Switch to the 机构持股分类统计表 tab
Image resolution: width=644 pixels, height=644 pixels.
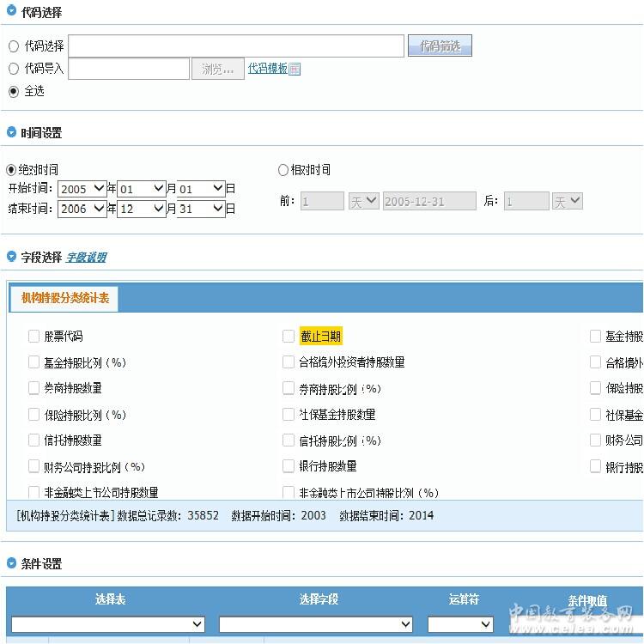pos(65,298)
